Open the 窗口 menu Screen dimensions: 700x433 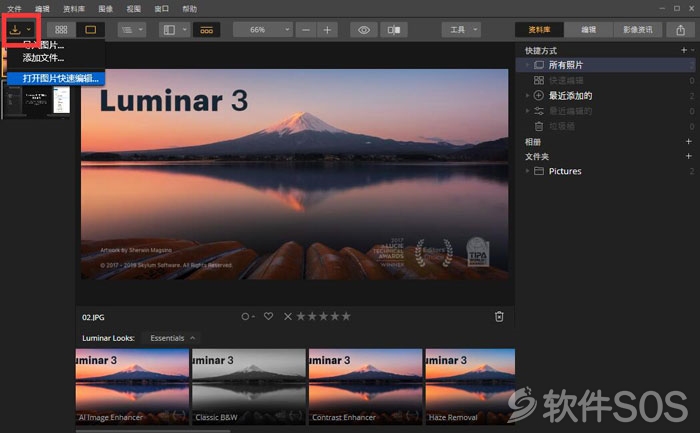[x=162, y=8]
